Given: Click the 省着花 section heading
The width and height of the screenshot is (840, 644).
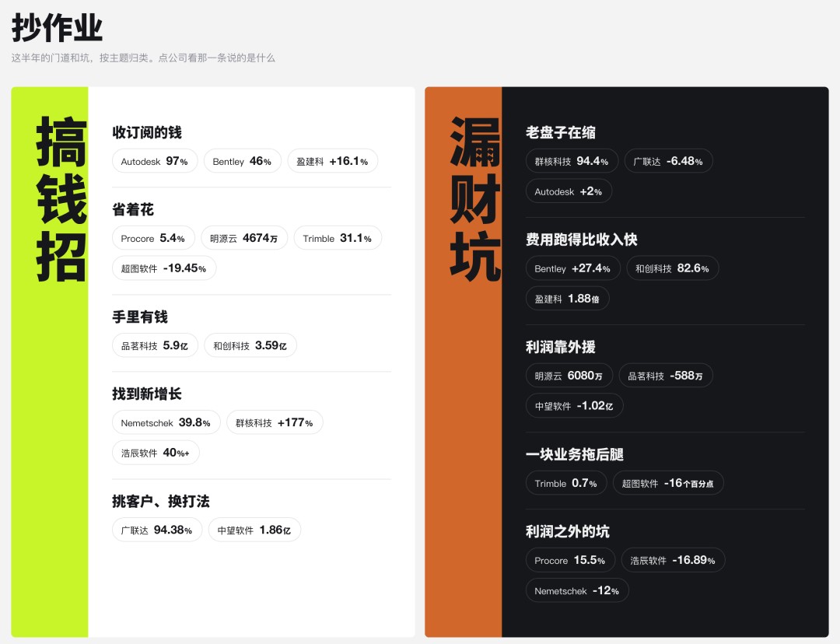Looking at the screenshot, I should (x=133, y=209).
